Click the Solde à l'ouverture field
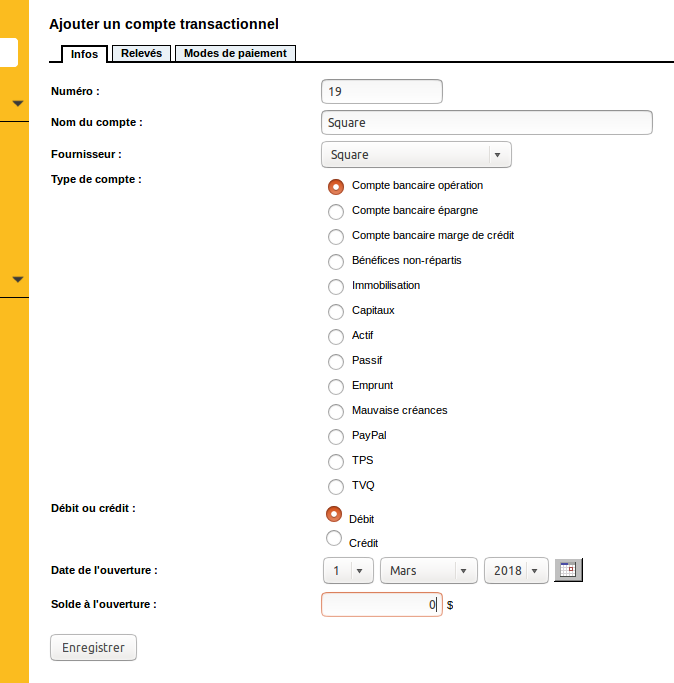 pyautogui.click(x=381, y=605)
